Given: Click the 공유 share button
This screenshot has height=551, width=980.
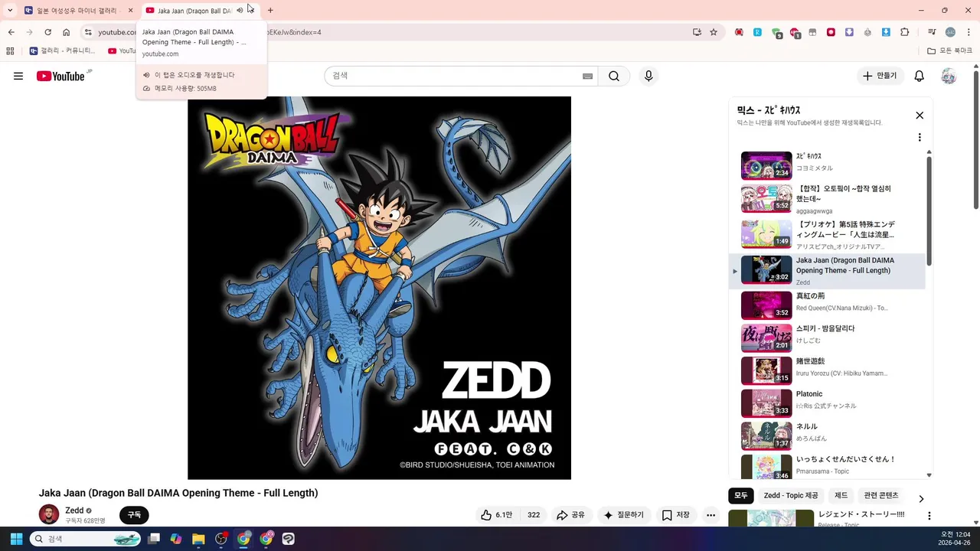Looking at the screenshot, I should pyautogui.click(x=571, y=515).
